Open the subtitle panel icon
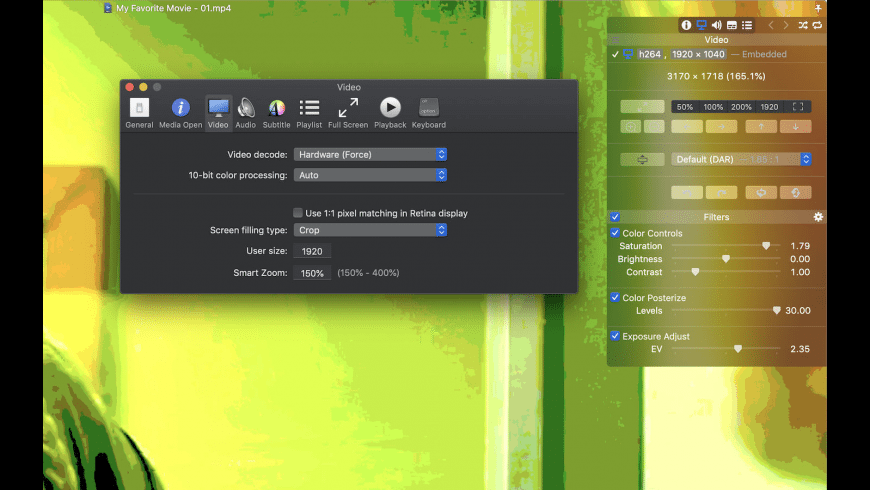This screenshot has height=490, width=870. pyautogui.click(x=732, y=25)
